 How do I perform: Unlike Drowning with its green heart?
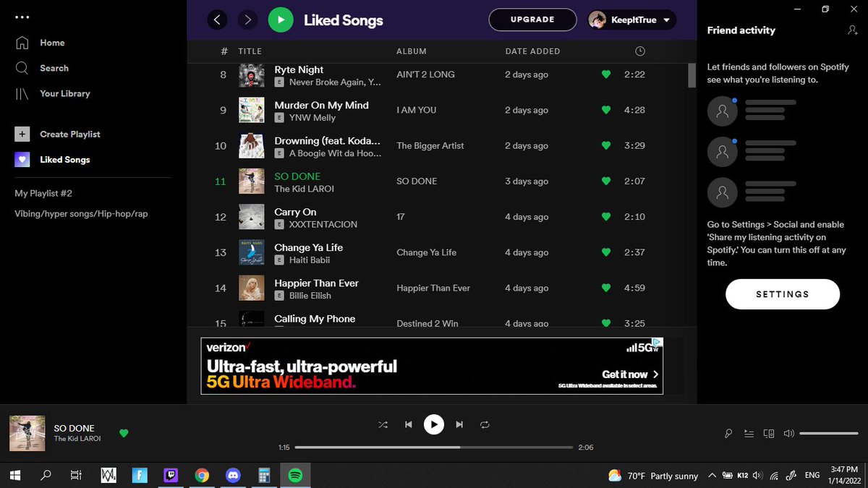point(606,145)
